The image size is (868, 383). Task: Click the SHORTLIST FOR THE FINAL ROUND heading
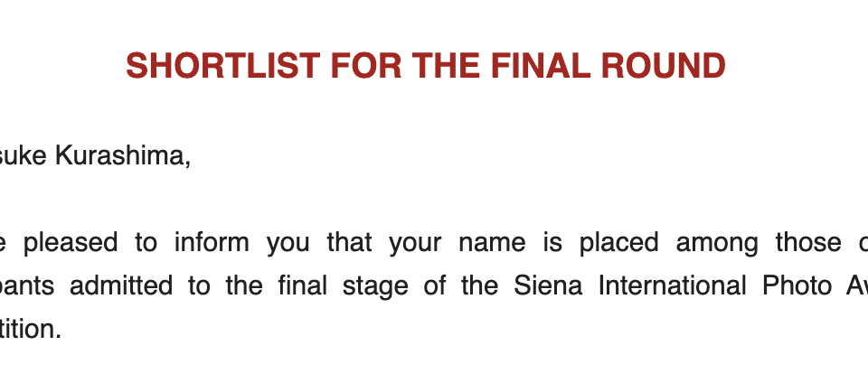point(425,66)
